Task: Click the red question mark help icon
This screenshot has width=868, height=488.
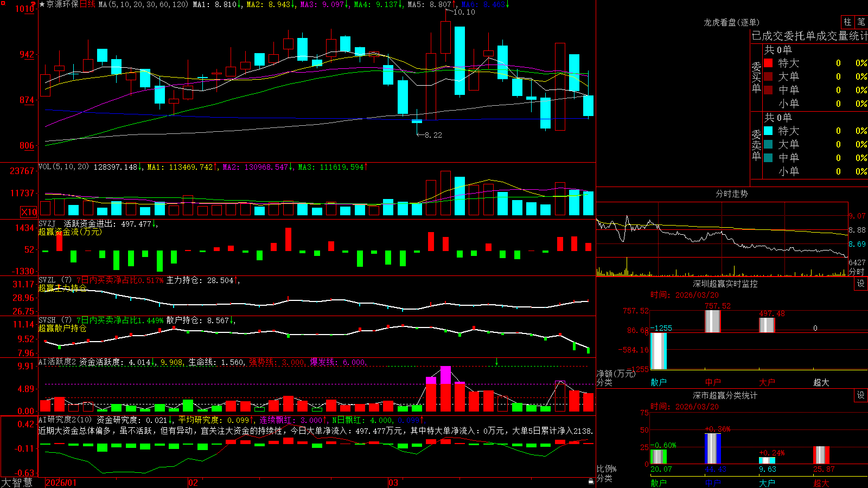Action: [34, 4]
